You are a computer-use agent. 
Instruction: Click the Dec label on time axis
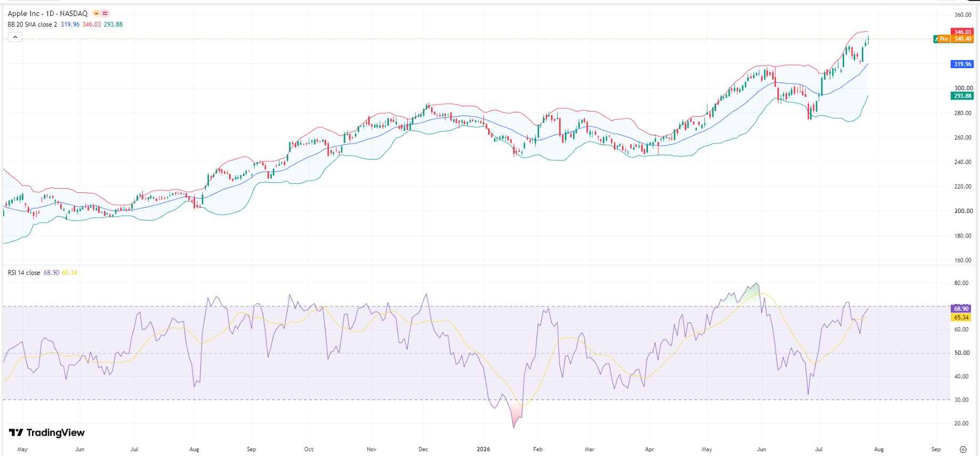[x=423, y=449]
